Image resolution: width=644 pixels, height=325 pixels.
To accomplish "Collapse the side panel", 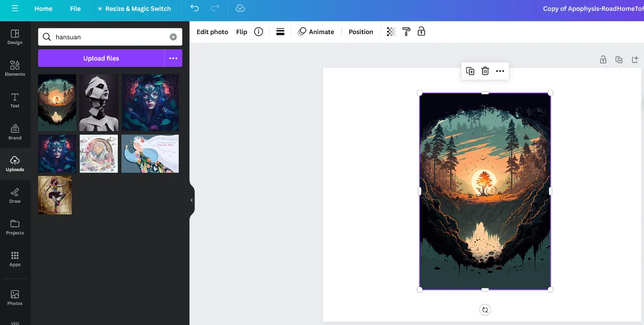I will click(192, 200).
